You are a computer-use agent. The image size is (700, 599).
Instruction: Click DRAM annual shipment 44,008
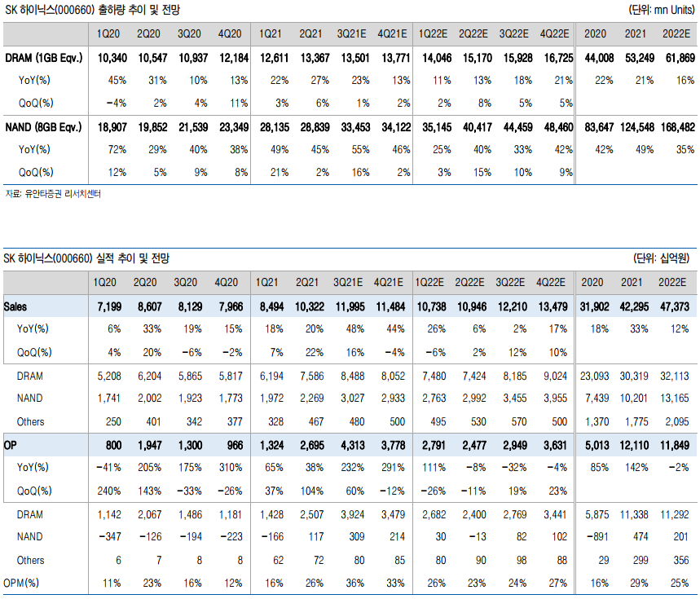pyautogui.click(x=599, y=58)
